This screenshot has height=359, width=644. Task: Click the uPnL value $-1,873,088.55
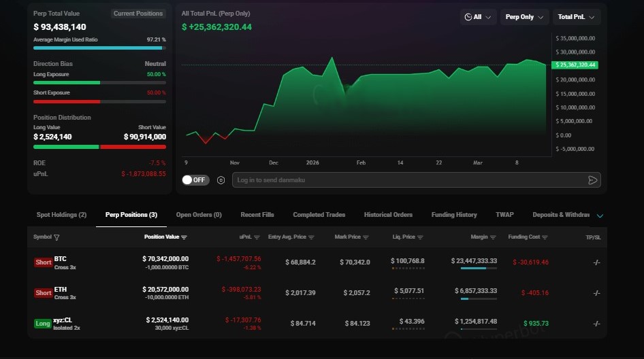pyautogui.click(x=144, y=174)
